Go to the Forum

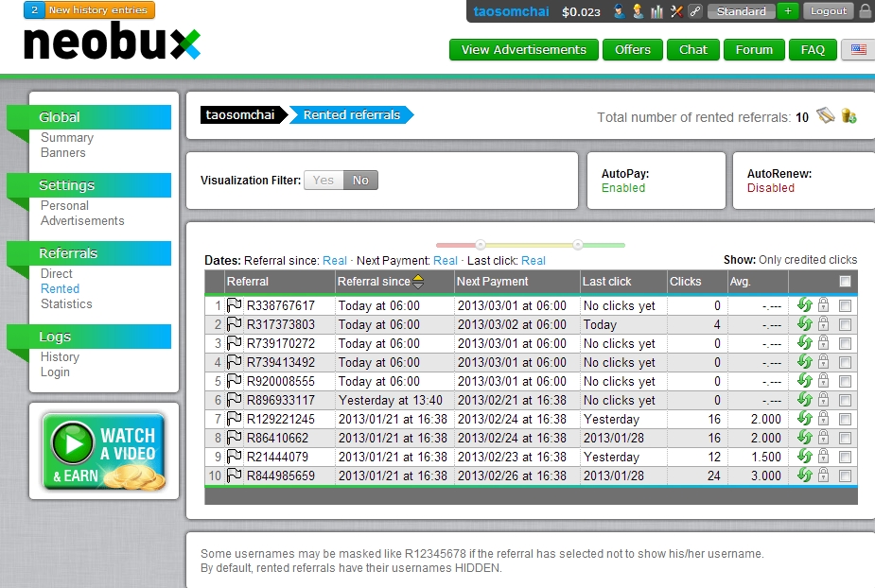[754, 50]
